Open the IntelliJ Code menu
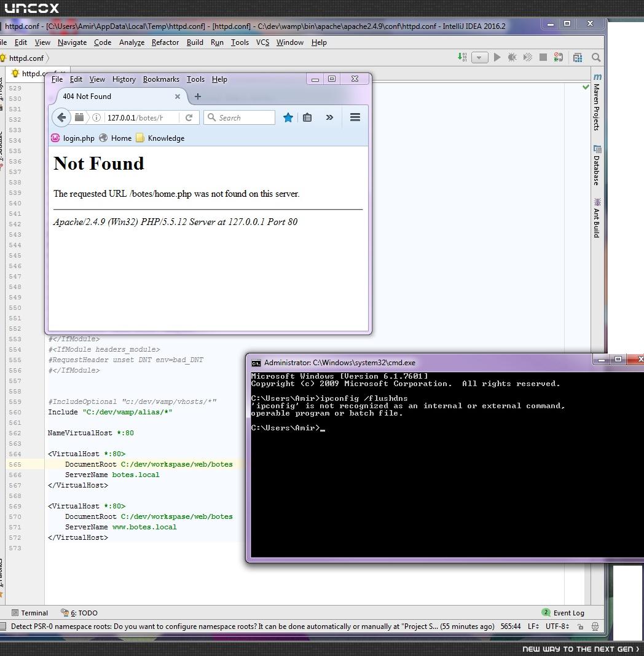This screenshot has width=644, height=656. coord(103,42)
